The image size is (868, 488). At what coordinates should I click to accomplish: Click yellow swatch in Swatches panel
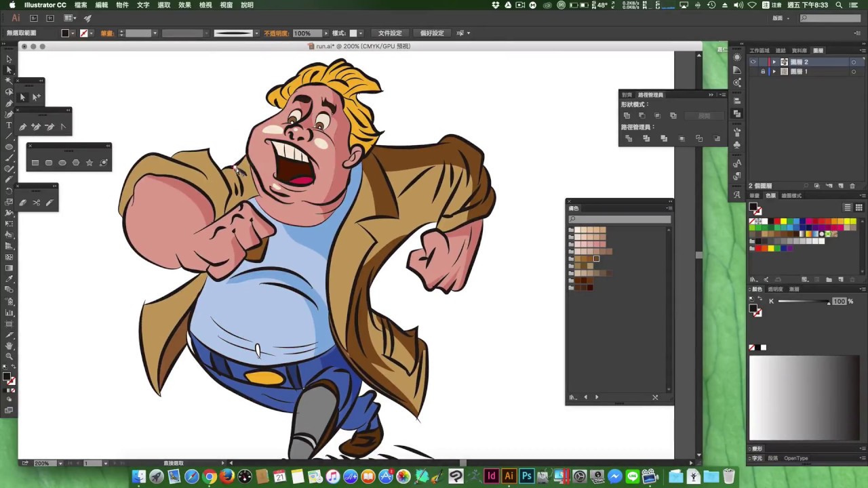tap(783, 222)
